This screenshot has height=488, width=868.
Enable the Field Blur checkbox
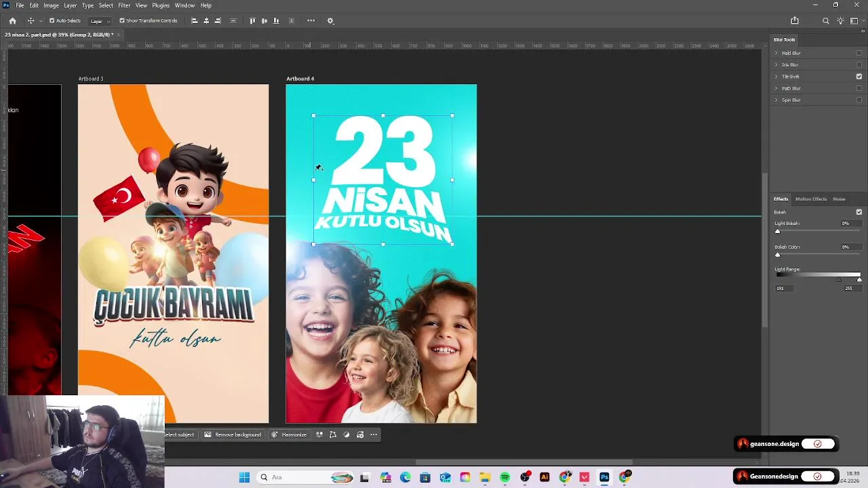[859, 54]
